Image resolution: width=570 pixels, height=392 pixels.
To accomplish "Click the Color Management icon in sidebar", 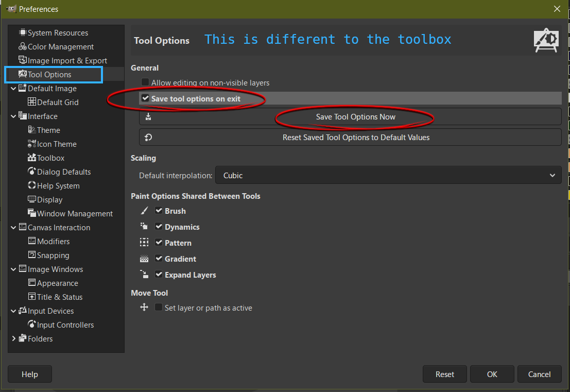I will (23, 46).
